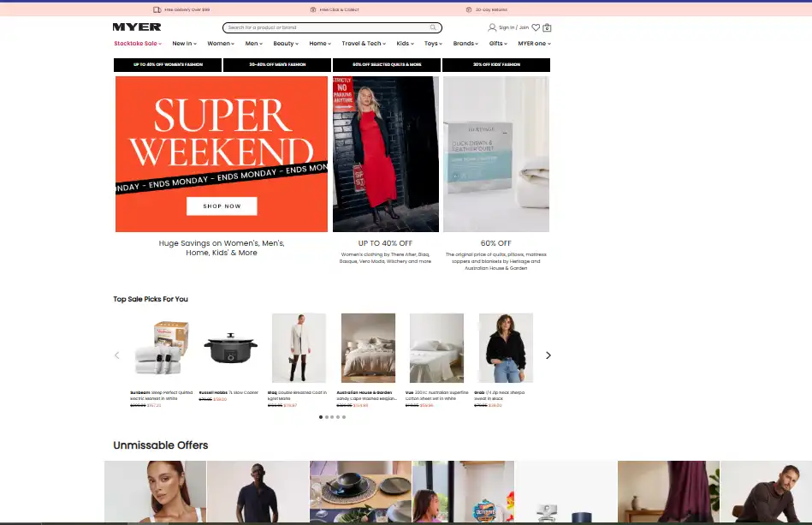
Task: Select third carousel pagination dot
Action: point(333,417)
